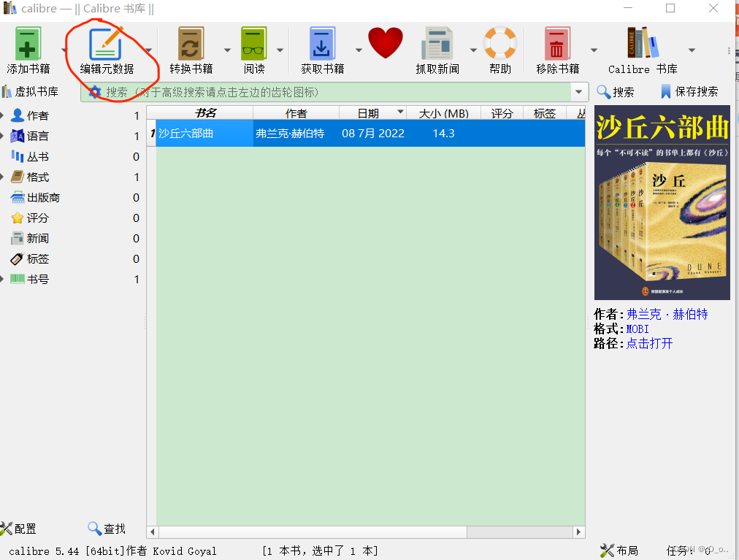Open the Layout (布局) button in status bar
The image size is (739, 560).
click(x=619, y=551)
